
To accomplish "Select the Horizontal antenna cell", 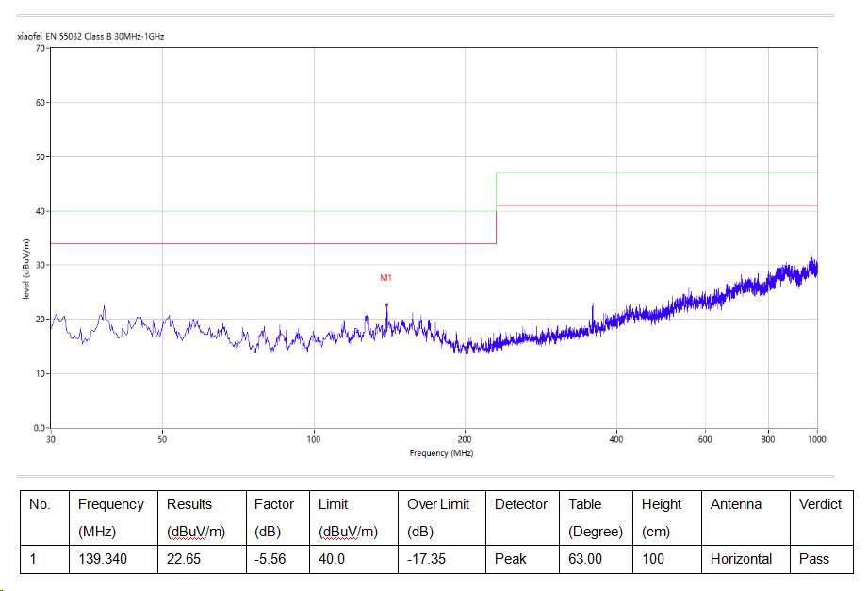I will (741, 559).
